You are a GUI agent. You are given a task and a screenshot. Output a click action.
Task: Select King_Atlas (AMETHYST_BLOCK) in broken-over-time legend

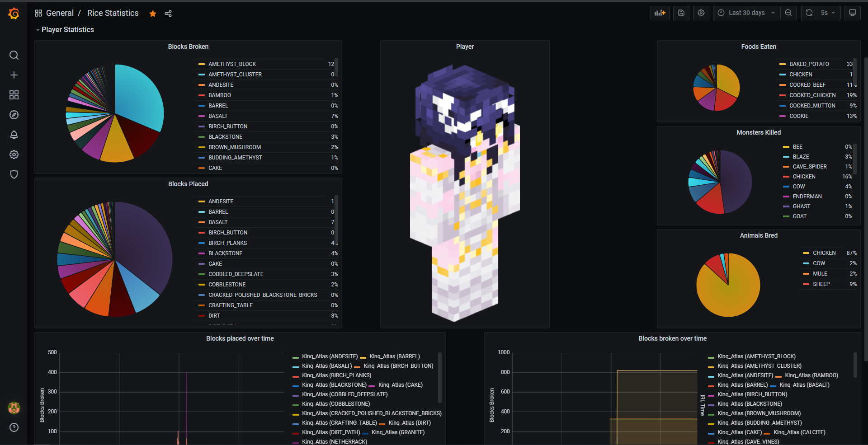pyautogui.click(x=756, y=356)
